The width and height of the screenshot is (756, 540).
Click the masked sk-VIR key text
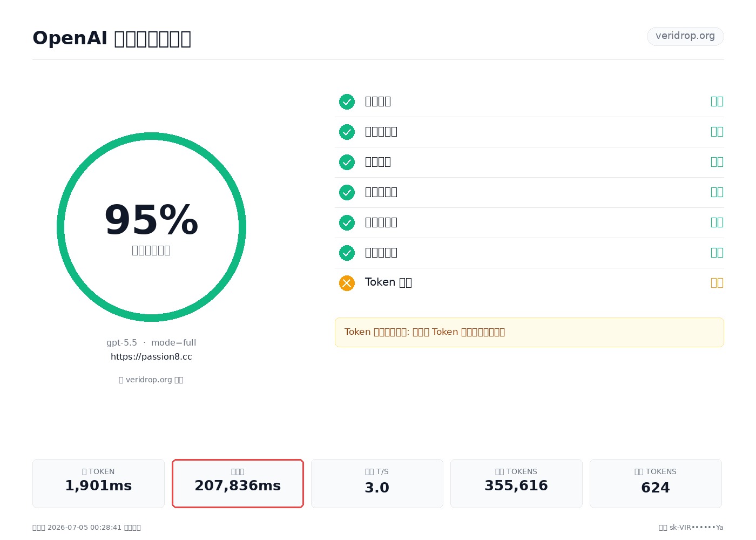pyautogui.click(x=697, y=528)
